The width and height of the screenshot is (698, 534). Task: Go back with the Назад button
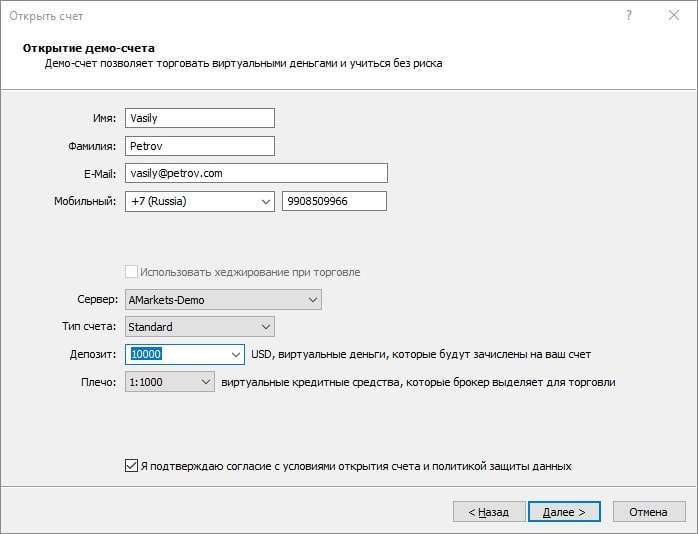tap(489, 512)
